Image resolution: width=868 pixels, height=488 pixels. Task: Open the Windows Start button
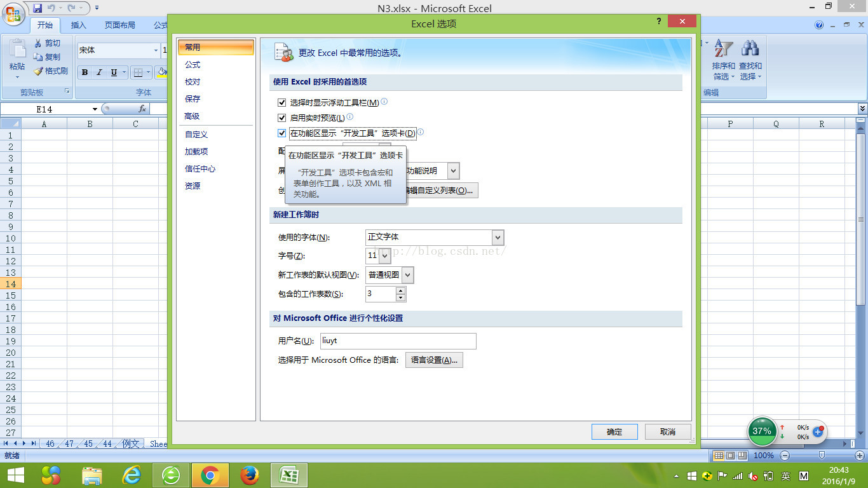point(15,475)
